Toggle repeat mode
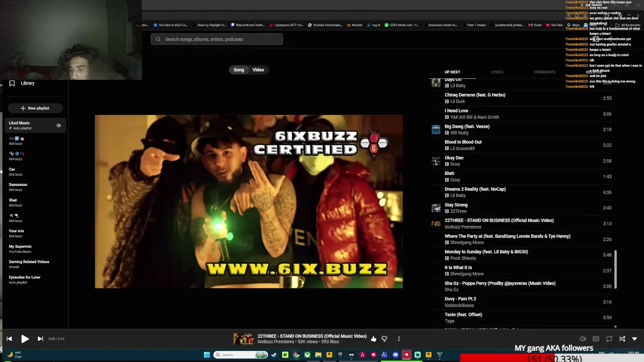The image size is (644, 362). point(609,339)
